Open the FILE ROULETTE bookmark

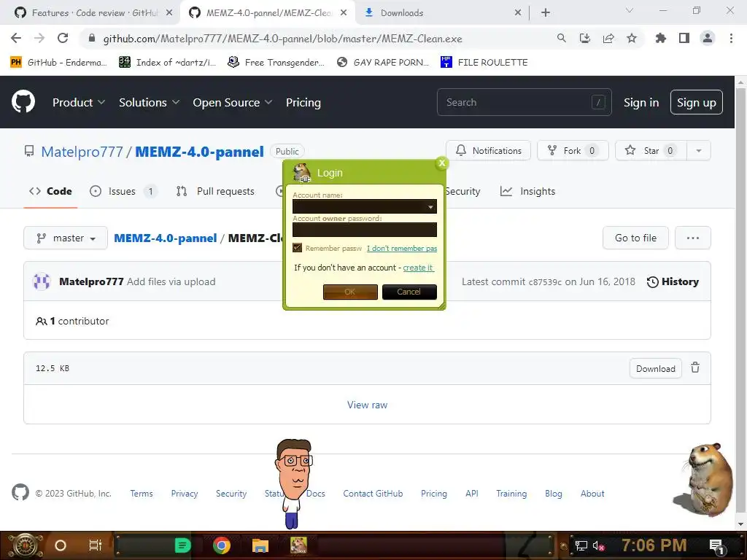[484, 62]
